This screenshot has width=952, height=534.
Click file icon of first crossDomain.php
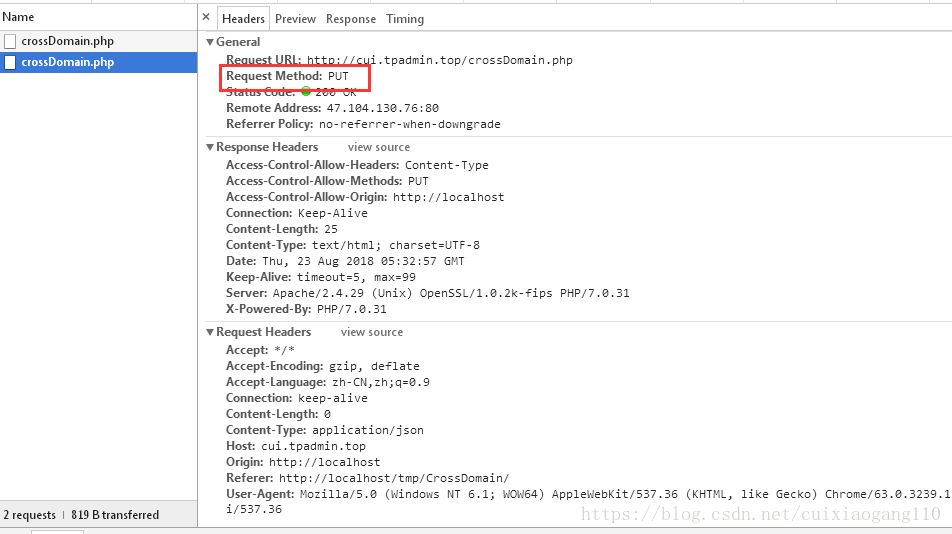tap(10, 42)
